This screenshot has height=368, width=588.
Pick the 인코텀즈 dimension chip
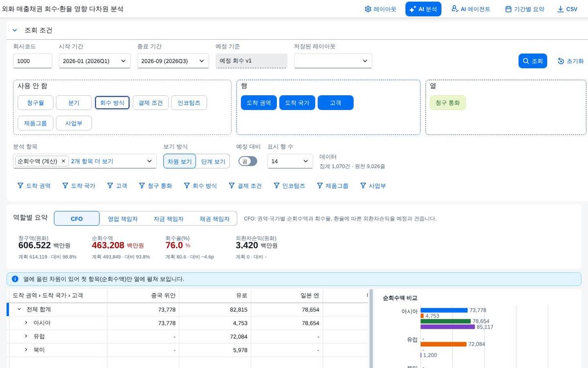[x=189, y=103]
